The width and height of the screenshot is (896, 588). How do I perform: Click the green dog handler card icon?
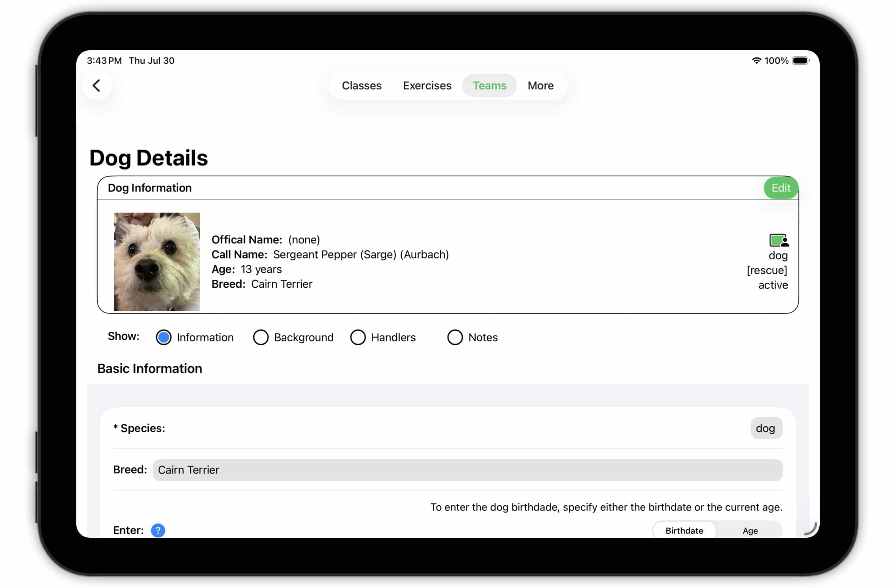pos(779,240)
